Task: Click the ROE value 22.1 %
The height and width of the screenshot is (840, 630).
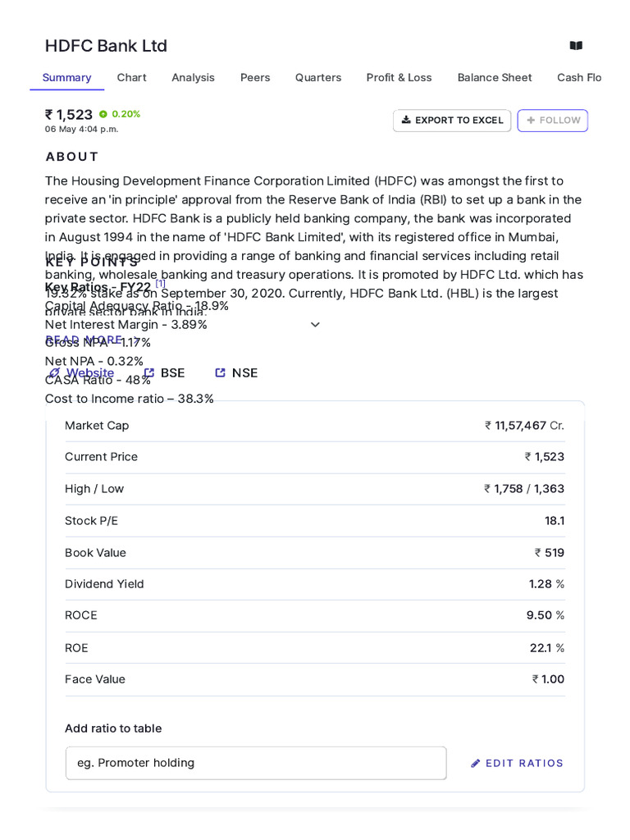Action: click(547, 648)
